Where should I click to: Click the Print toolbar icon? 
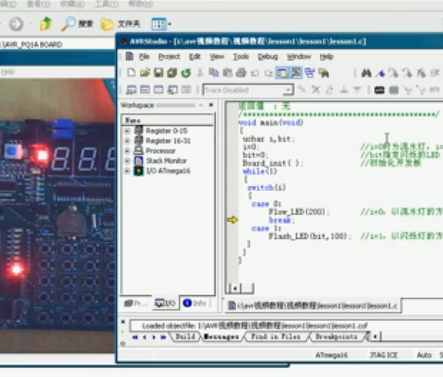241,72
